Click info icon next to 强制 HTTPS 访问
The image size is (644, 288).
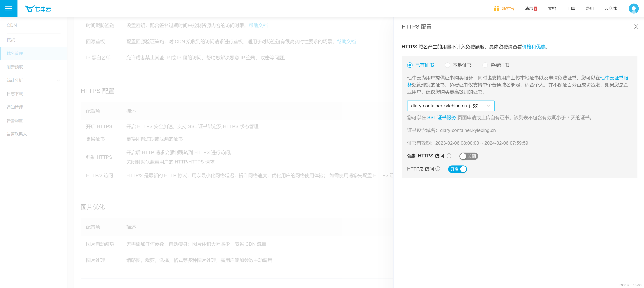(449, 156)
